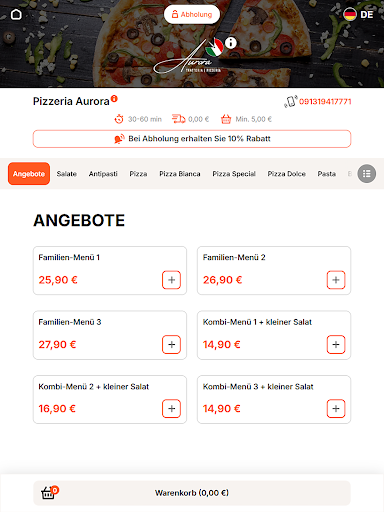Add Familien-Menü 3 with plus icon
This screenshot has width=384, height=512.
[x=171, y=344]
